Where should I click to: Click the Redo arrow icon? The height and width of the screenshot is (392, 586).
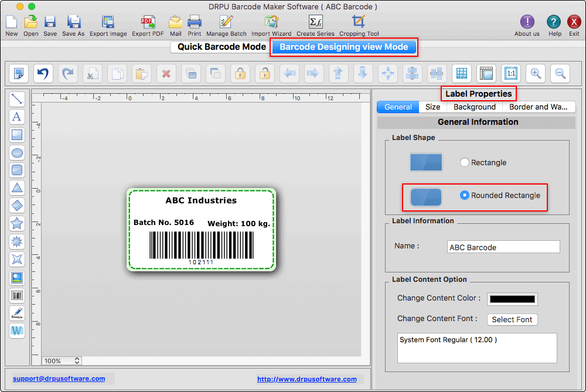pos(67,73)
